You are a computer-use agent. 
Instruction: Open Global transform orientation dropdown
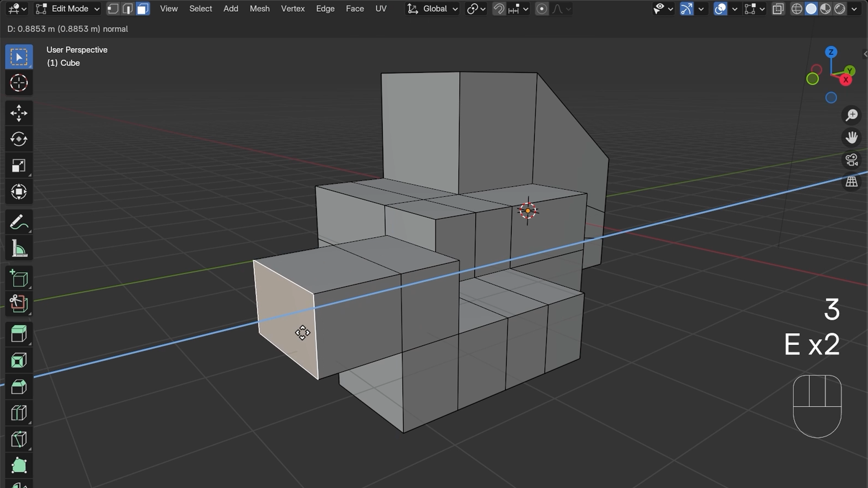[x=432, y=9]
